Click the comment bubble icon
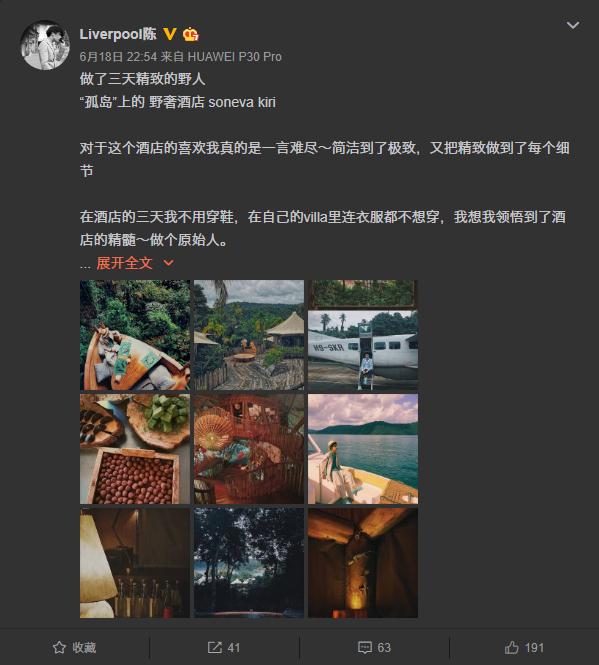The image size is (599, 665). point(365,647)
